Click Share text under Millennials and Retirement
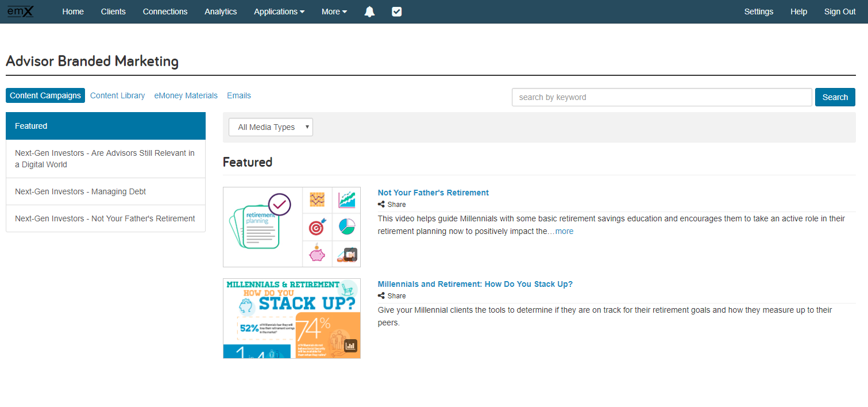The width and height of the screenshot is (868, 407). pos(396,296)
